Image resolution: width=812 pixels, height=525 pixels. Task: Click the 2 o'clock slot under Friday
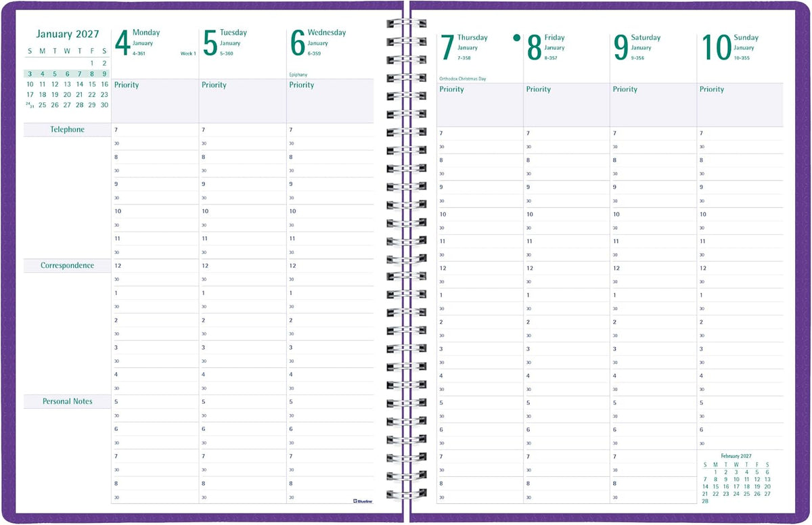566,322
